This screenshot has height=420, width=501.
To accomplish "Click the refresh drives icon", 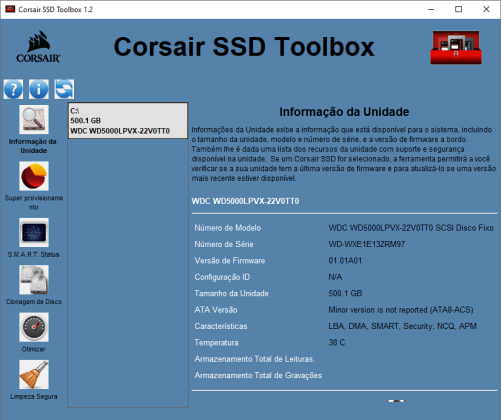I will click(64, 89).
